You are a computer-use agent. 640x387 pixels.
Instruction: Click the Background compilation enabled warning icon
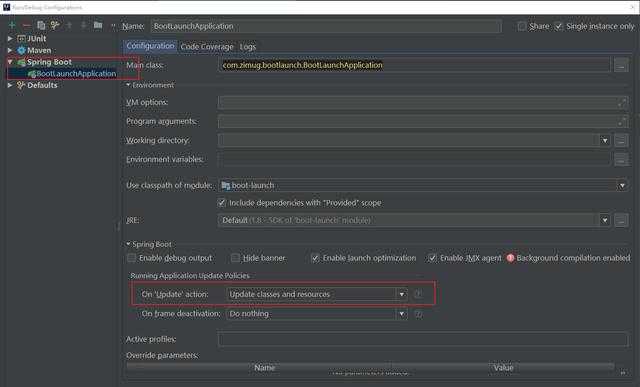coord(510,258)
